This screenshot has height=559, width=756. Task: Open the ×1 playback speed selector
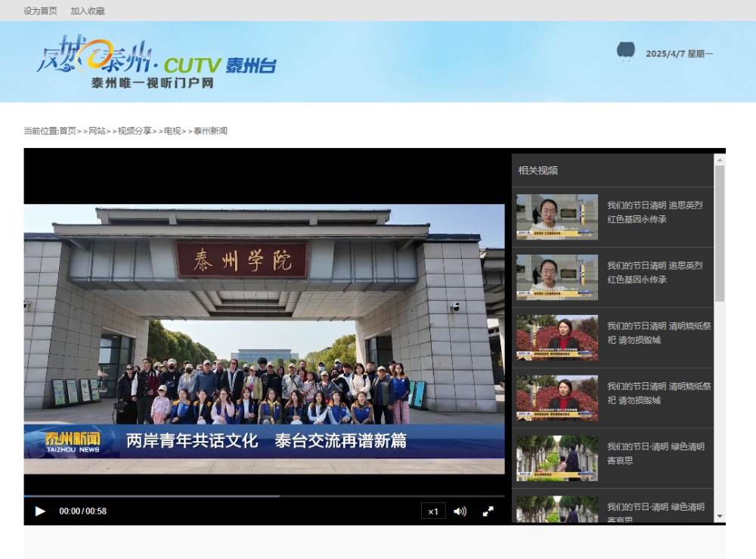pyautogui.click(x=433, y=511)
